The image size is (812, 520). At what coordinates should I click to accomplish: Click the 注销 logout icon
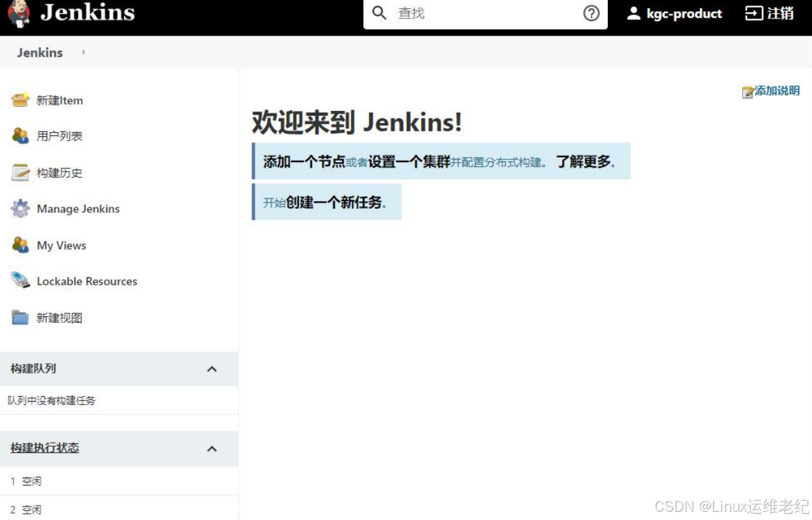tap(754, 13)
